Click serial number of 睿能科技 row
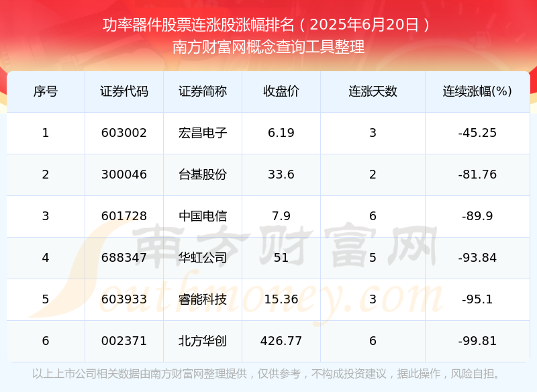Image resolution: width=537 pixels, height=392 pixels. point(46,299)
